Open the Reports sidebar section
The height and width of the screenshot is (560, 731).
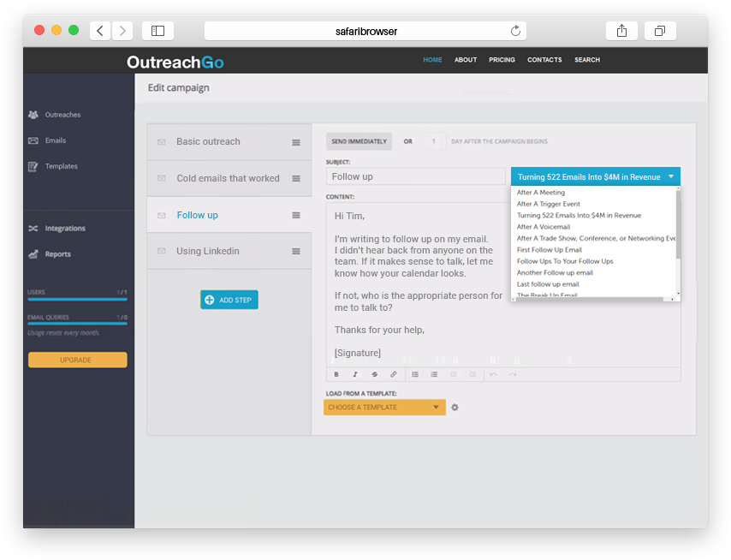coord(50,254)
